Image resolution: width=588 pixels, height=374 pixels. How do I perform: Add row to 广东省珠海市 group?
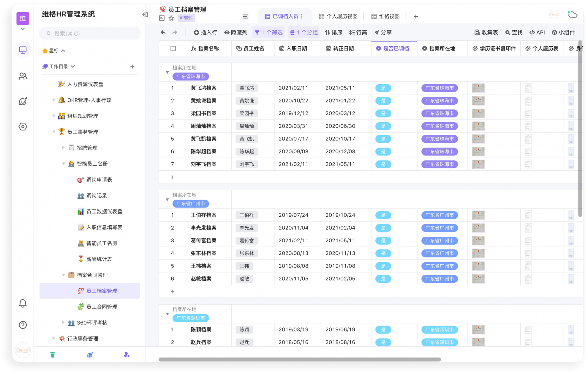coord(173,177)
